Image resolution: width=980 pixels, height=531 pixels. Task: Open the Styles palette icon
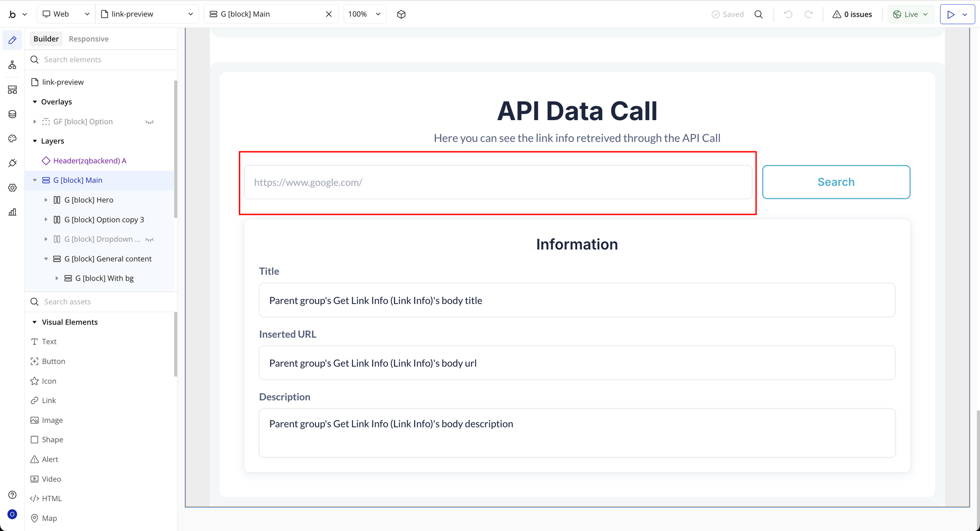point(12,138)
